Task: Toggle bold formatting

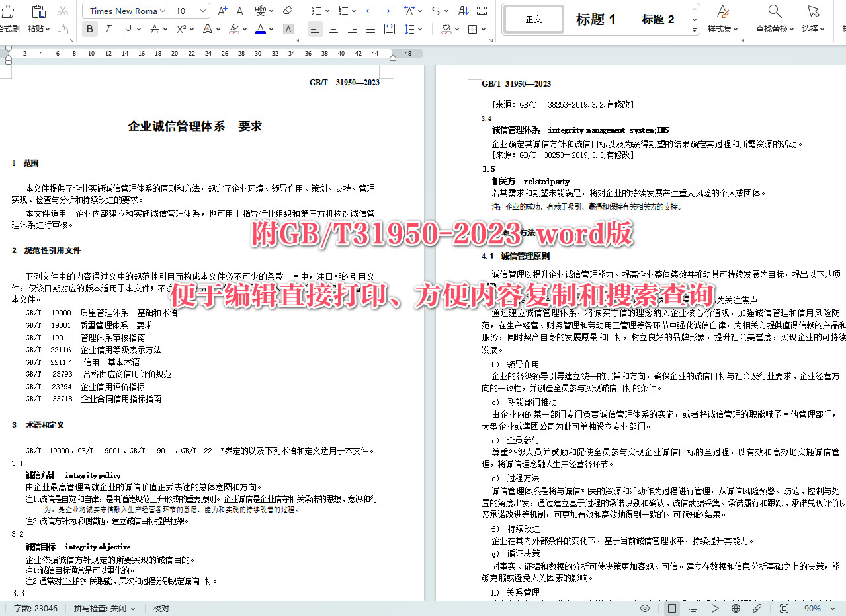Action: (89, 29)
